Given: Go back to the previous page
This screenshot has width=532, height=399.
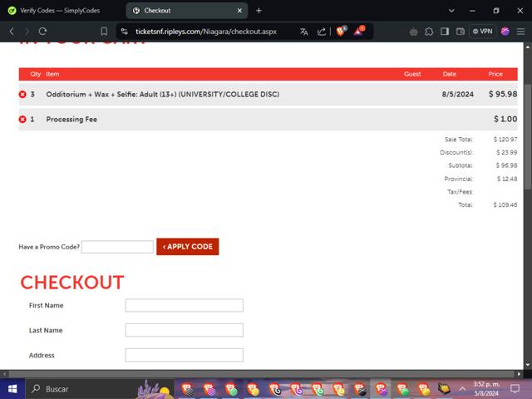Looking at the screenshot, I should 12,32.
